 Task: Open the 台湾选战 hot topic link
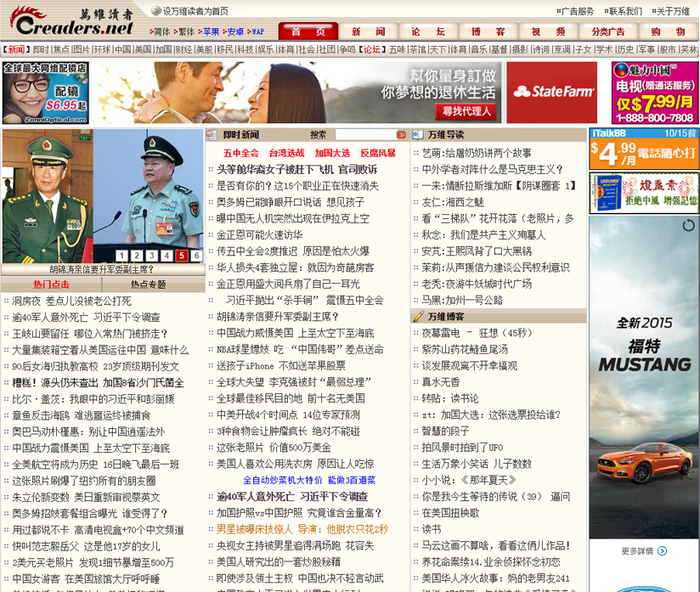(x=286, y=153)
